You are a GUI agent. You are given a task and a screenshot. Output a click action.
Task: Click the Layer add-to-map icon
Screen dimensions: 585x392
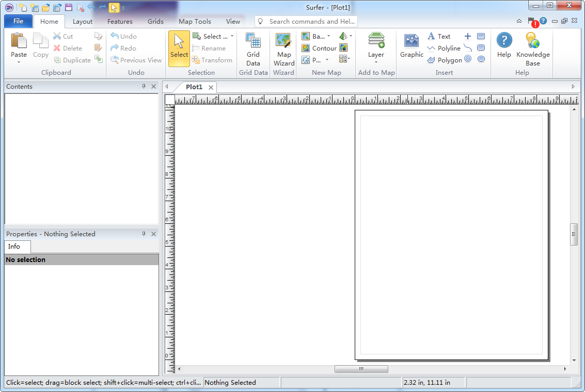(376, 40)
